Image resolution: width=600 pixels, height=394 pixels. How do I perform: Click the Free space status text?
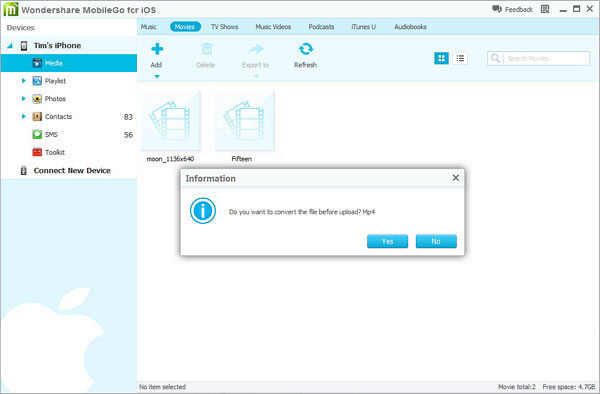point(569,387)
